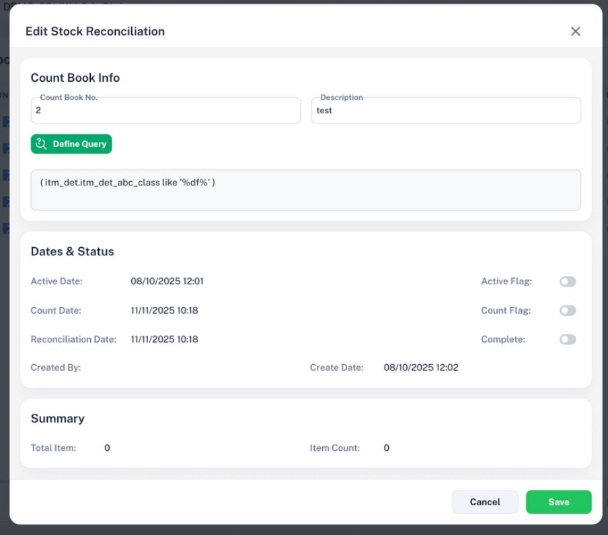Select the Reconciliation Date value
This screenshot has width=608, height=535.
164,340
